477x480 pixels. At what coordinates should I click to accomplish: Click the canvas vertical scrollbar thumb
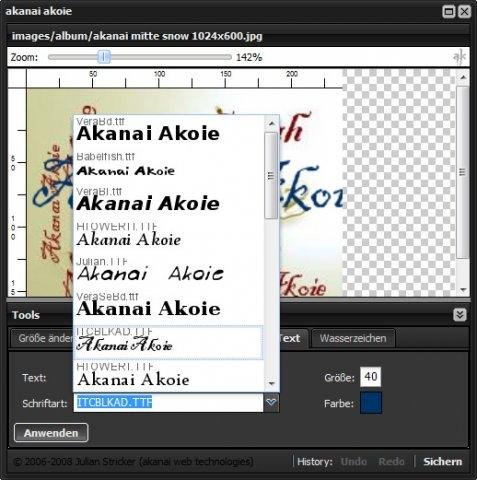click(463, 172)
